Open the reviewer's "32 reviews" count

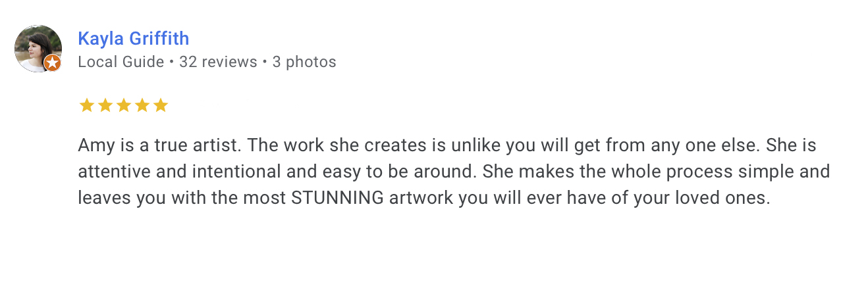coord(218,62)
